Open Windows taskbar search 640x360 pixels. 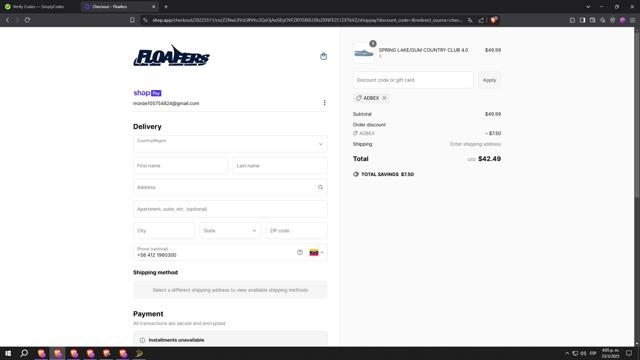(24, 353)
